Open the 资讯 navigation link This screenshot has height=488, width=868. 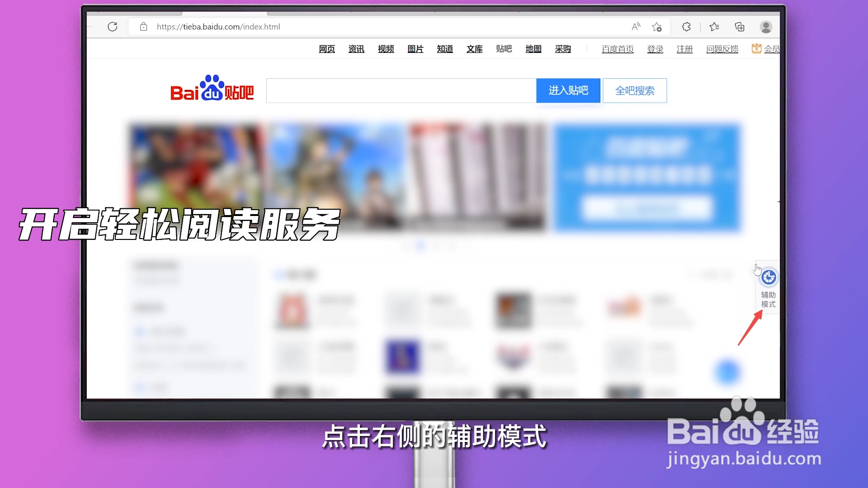(356, 49)
